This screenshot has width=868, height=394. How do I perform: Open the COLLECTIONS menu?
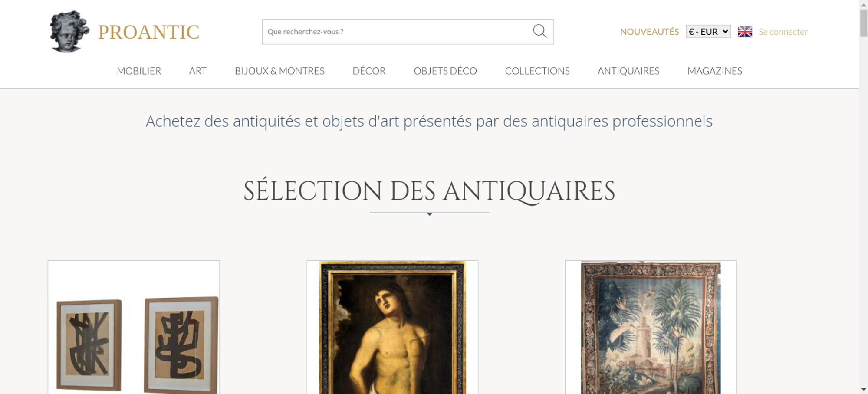537,71
